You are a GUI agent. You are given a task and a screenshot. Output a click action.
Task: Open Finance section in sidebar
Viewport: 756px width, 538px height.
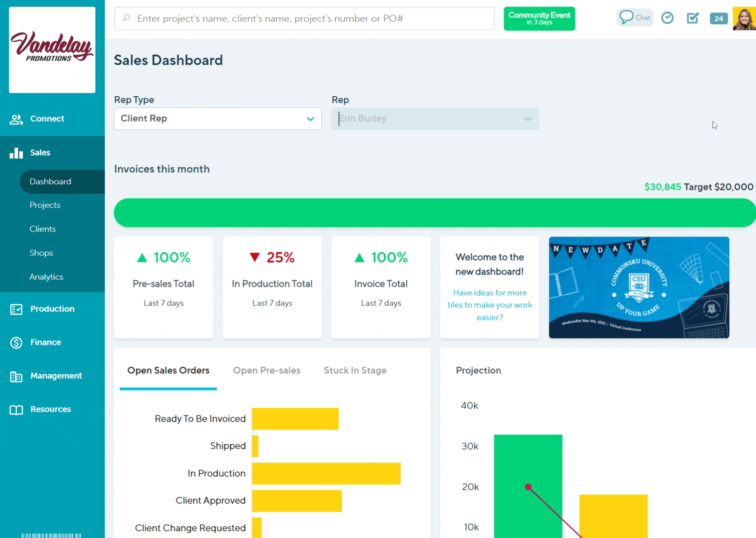pos(45,343)
